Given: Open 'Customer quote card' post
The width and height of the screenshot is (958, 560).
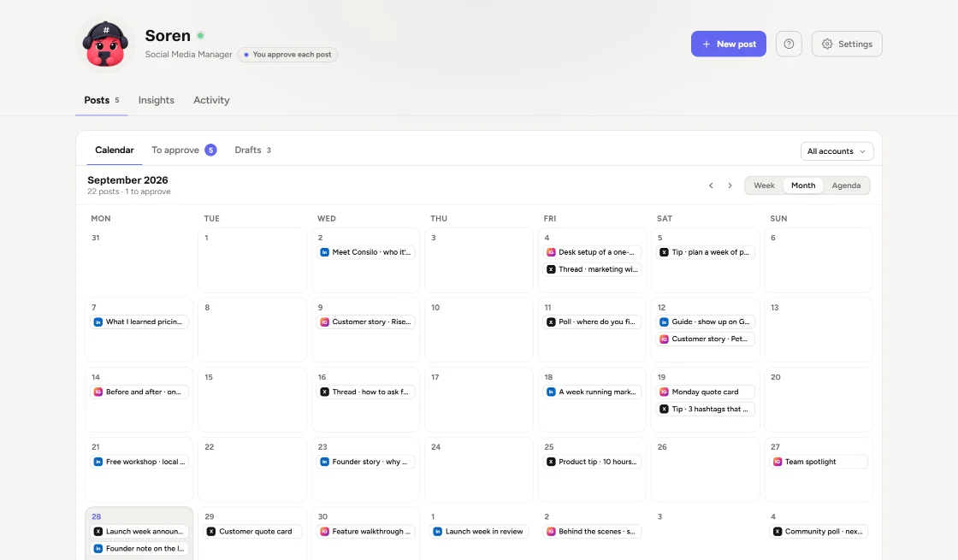Looking at the screenshot, I should 252,531.
